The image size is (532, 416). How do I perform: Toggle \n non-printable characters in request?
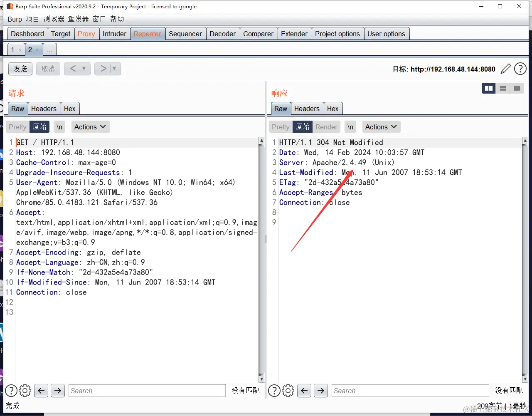(x=59, y=127)
